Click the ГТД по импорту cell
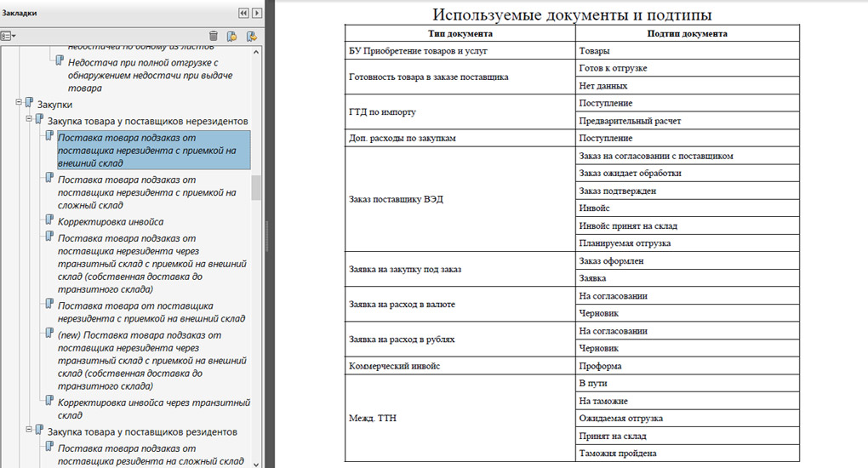This screenshot has height=468, width=868. click(x=460, y=111)
